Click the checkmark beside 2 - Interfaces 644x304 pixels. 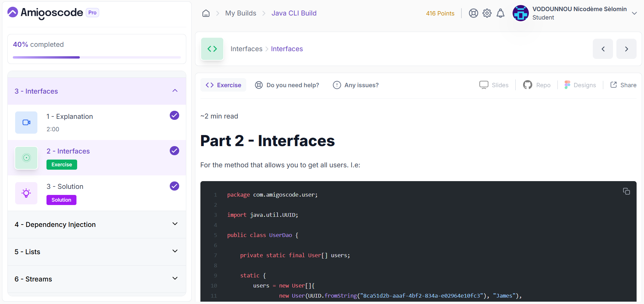[x=174, y=150]
